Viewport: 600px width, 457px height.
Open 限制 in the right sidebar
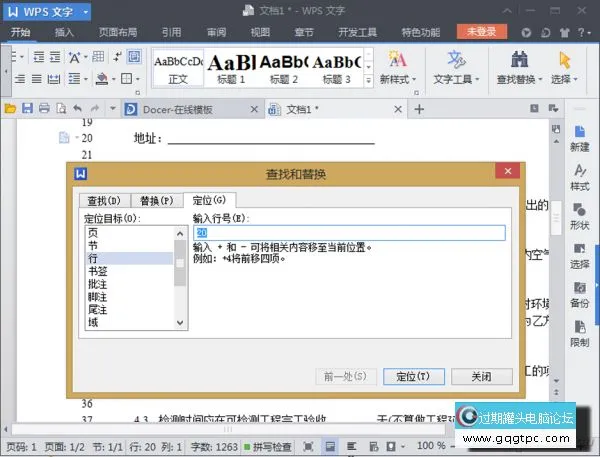[579, 334]
